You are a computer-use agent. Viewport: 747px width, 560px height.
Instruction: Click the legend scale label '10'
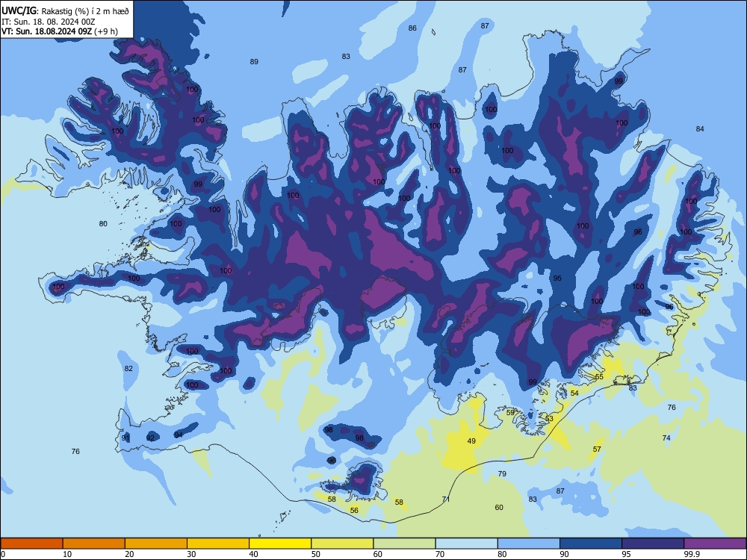click(67, 554)
